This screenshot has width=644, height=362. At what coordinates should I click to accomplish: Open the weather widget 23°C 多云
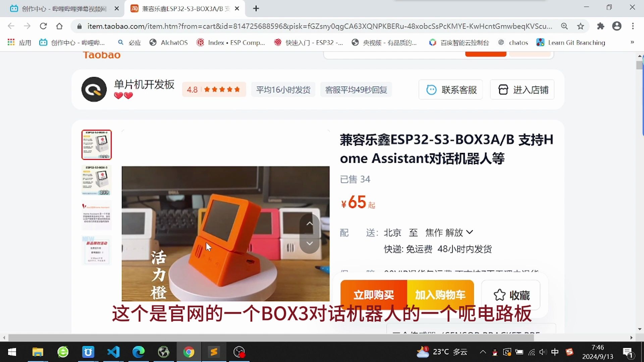[442, 352]
